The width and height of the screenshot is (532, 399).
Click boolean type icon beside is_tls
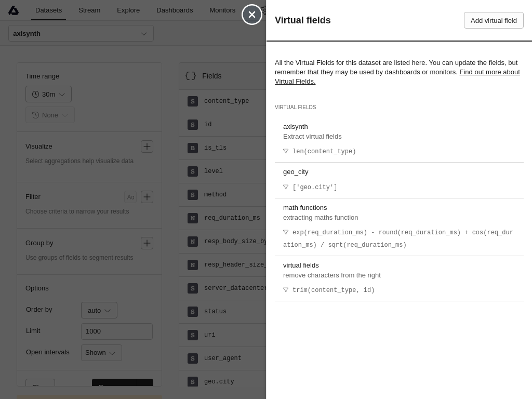(x=193, y=148)
